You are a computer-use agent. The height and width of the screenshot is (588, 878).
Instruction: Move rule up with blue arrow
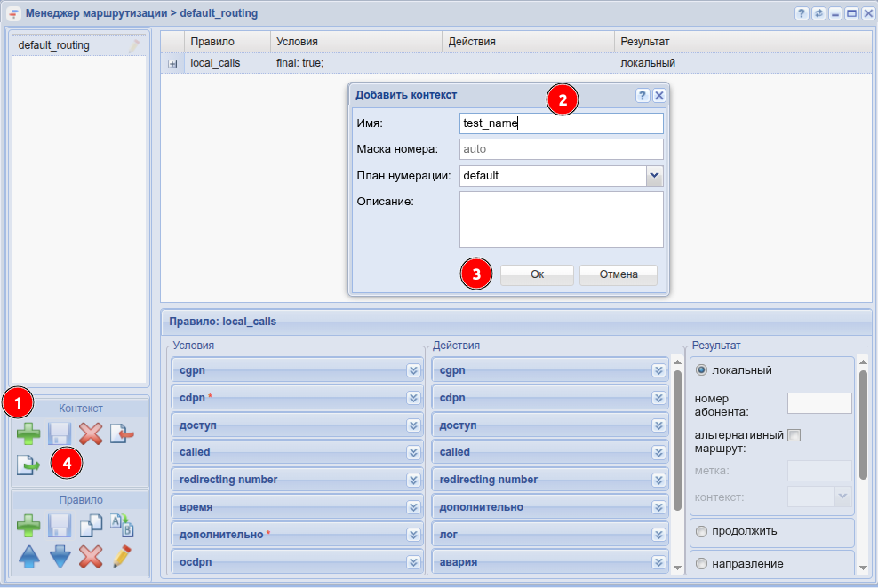tap(29, 557)
